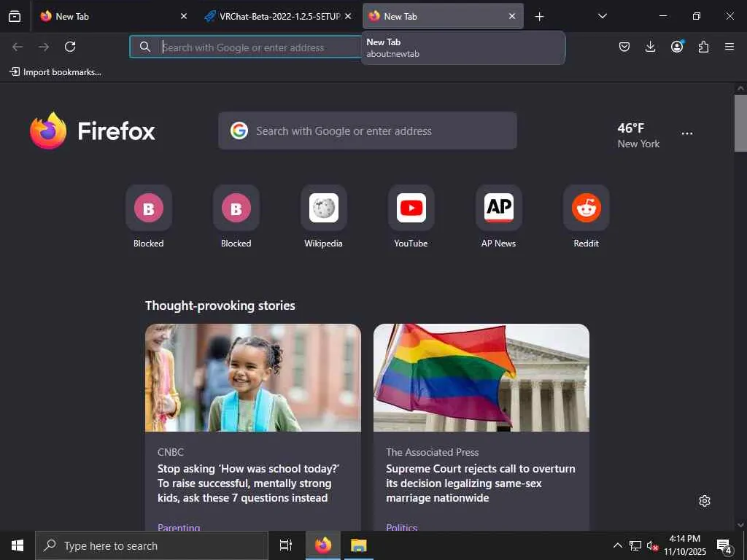Open the notification center icon
The image size is (747, 560).
point(724,545)
